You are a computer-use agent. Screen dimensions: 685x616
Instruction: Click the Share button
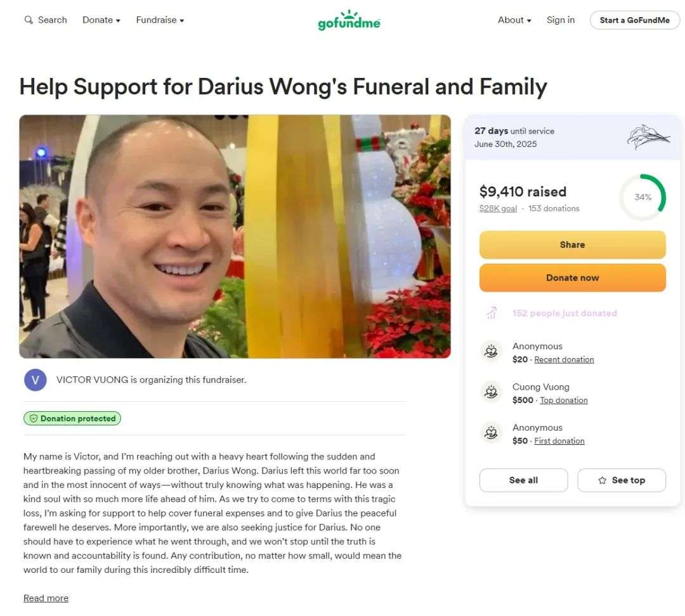572,245
